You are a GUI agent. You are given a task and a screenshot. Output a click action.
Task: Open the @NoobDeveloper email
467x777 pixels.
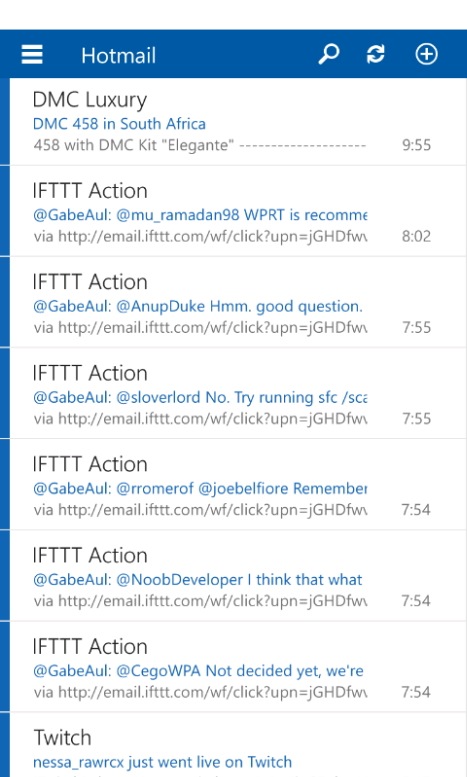point(238,576)
